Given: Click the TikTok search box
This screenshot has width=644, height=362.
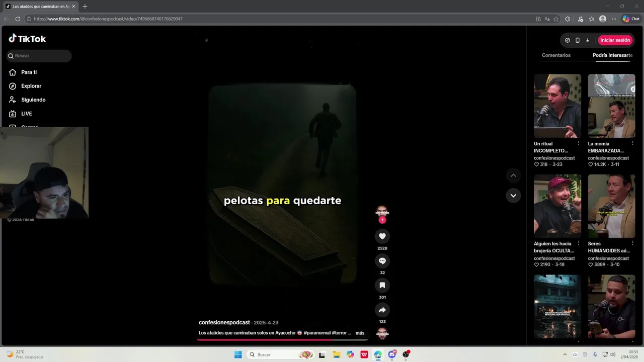Looking at the screenshot, I should coord(39,56).
